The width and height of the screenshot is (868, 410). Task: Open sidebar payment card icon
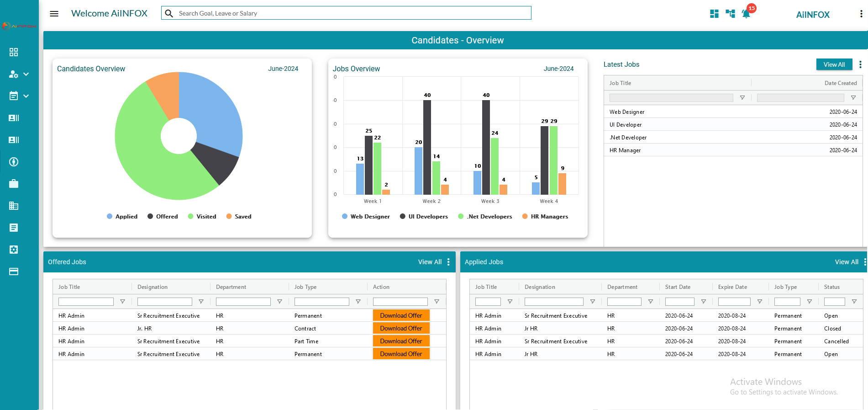click(x=14, y=272)
